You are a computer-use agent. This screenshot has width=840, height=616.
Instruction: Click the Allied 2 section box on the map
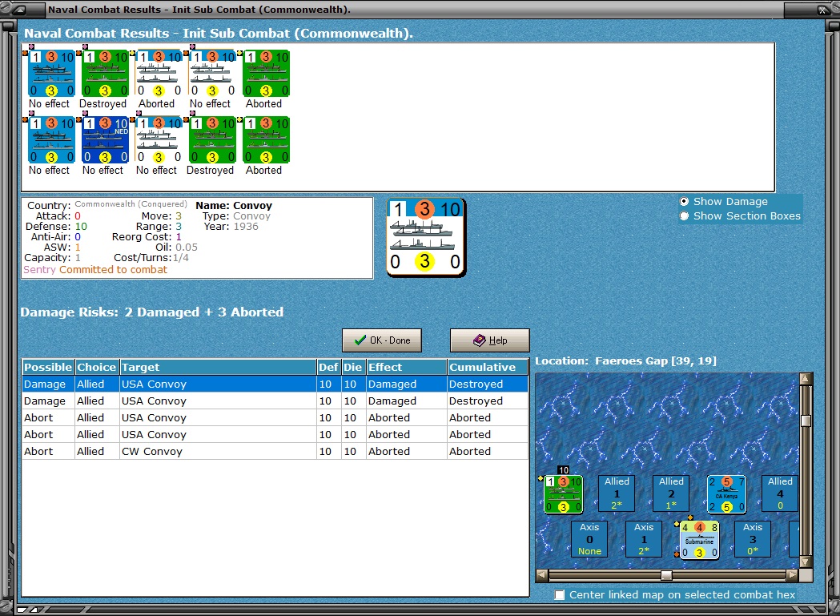(671, 493)
